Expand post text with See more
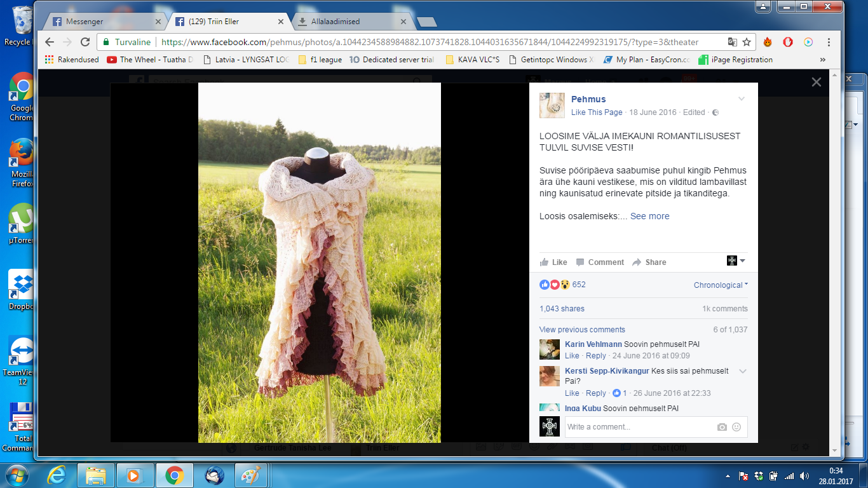 point(649,216)
